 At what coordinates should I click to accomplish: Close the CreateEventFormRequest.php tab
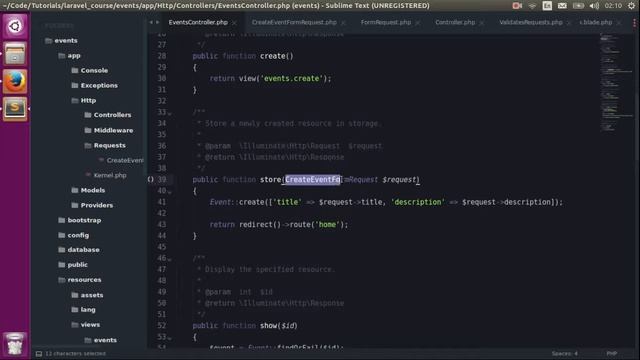tap(343, 23)
